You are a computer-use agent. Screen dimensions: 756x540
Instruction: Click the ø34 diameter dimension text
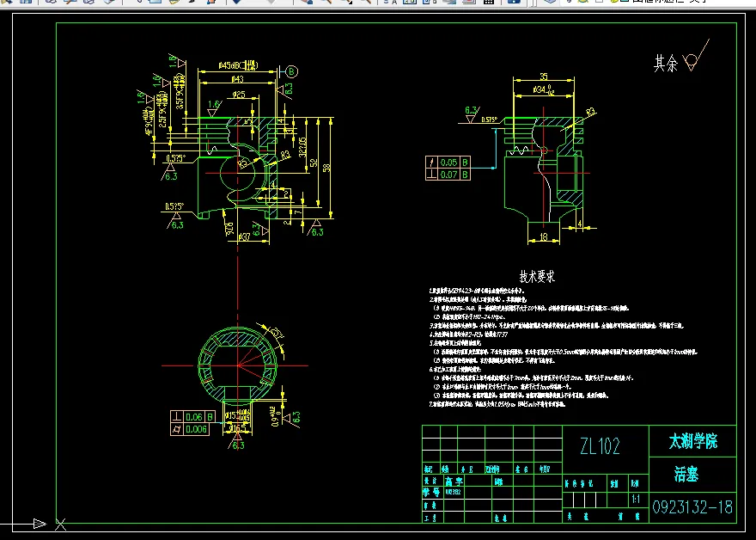544,89
